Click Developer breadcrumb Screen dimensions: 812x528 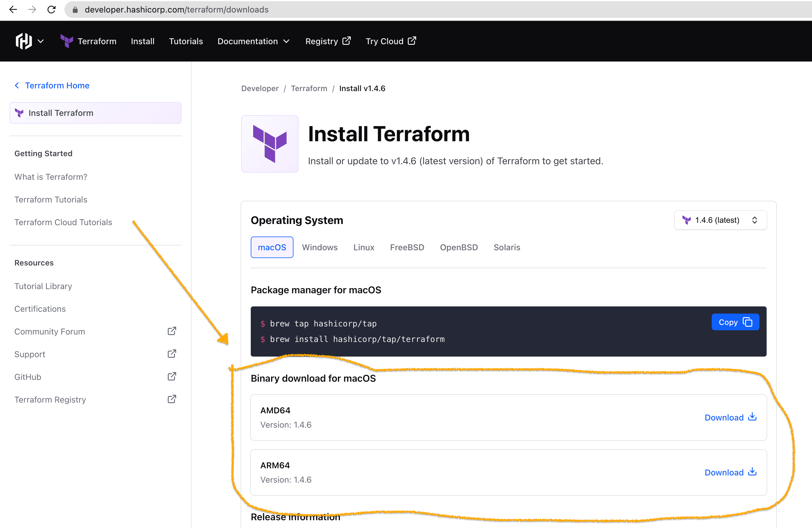[260, 88]
